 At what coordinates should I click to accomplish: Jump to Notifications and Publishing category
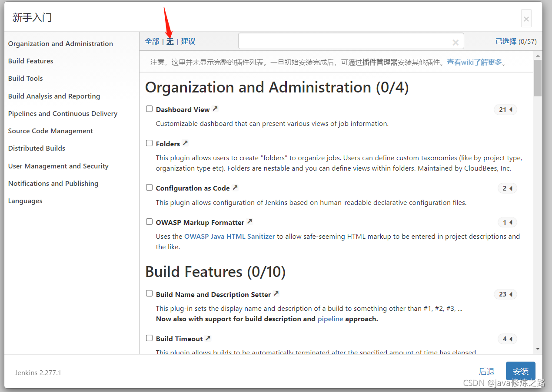coord(53,183)
